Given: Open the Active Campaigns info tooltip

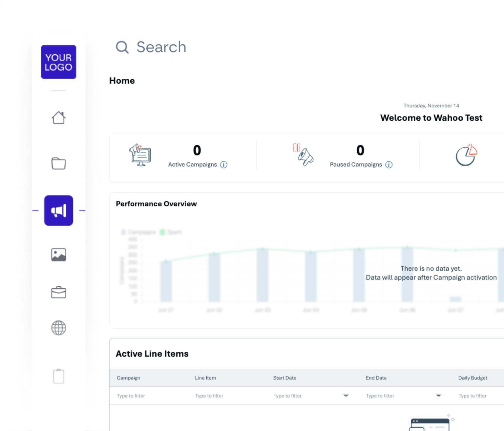Looking at the screenshot, I should pos(224,165).
